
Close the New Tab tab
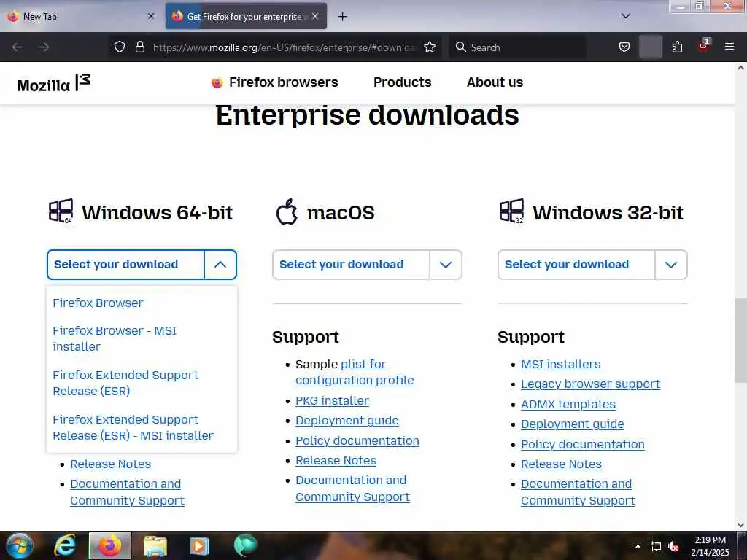point(151,16)
